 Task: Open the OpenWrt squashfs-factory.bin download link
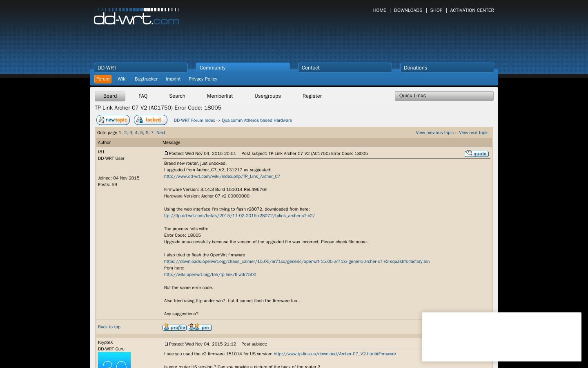pos(297,261)
